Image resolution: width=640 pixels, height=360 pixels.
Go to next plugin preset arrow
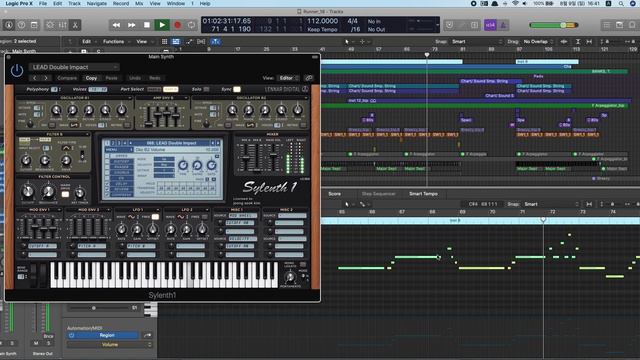pyautogui.click(x=46, y=78)
